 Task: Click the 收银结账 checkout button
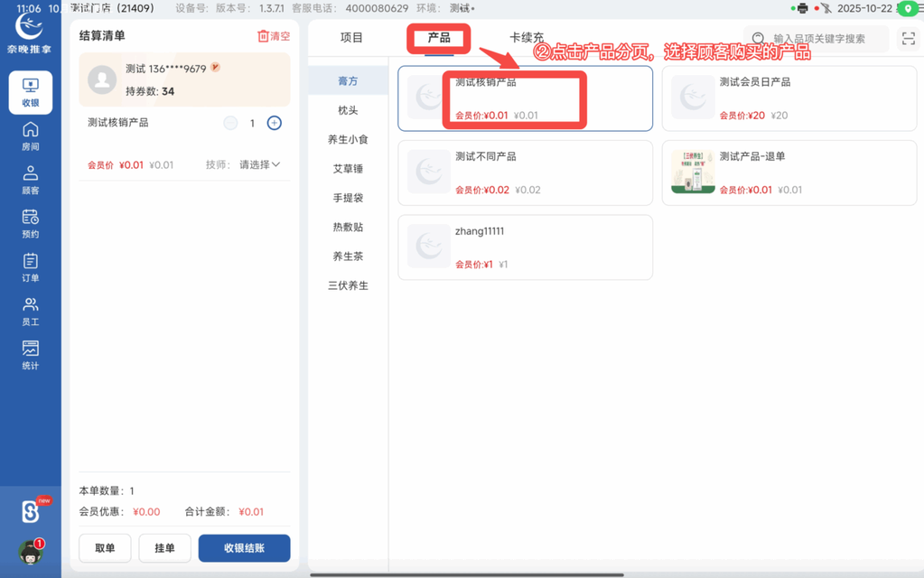(244, 548)
